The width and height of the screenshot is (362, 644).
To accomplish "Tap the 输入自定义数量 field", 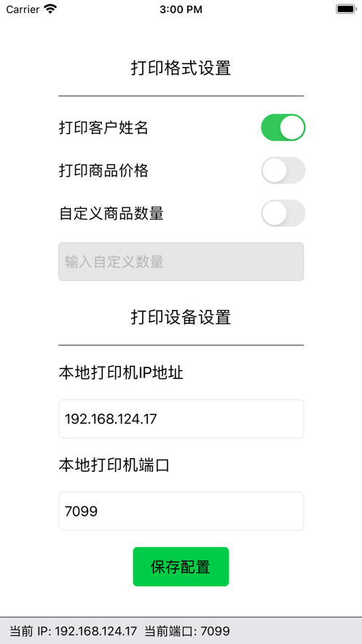I will [x=181, y=262].
